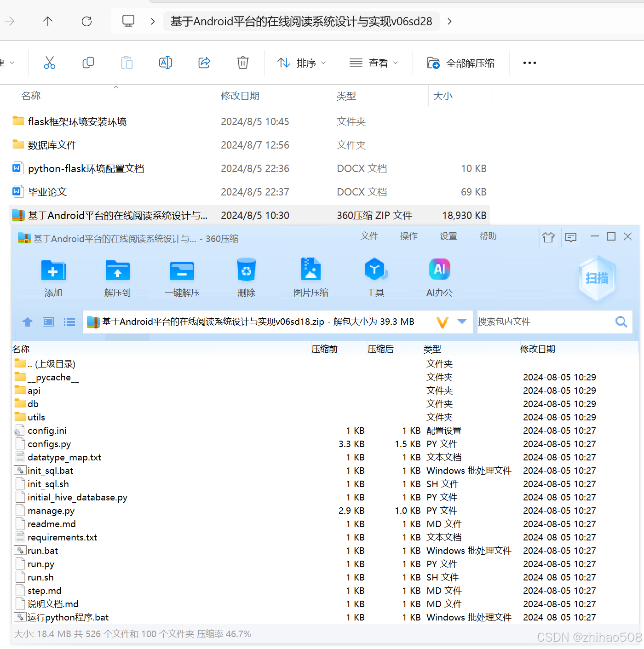Click the cut scissors icon in Explorer
The width and height of the screenshot is (644, 649).
click(x=50, y=63)
